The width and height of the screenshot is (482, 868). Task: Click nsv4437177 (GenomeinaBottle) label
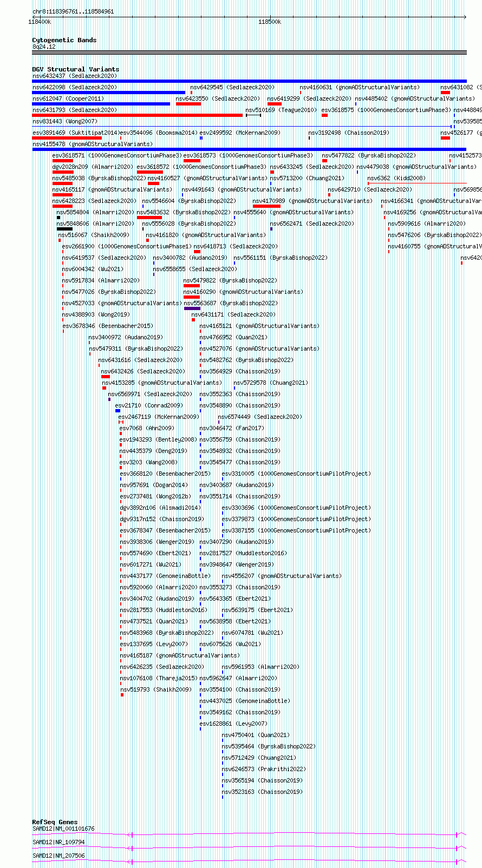(x=165, y=576)
